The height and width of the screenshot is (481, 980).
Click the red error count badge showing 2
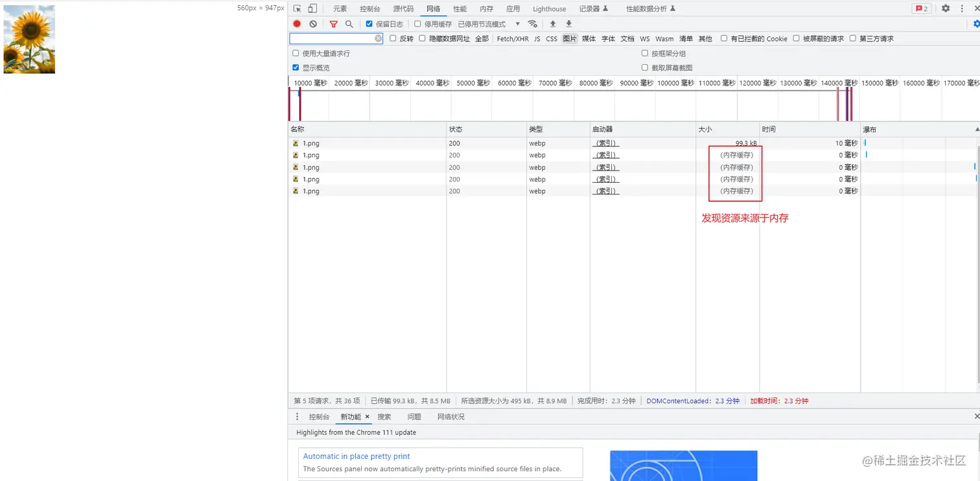(921, 8)
